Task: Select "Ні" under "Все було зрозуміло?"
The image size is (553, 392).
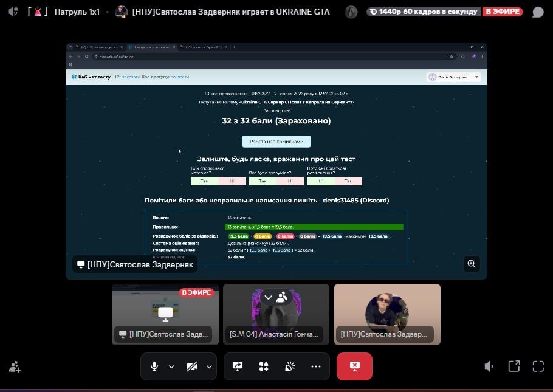Action: (x=290, y=181)
